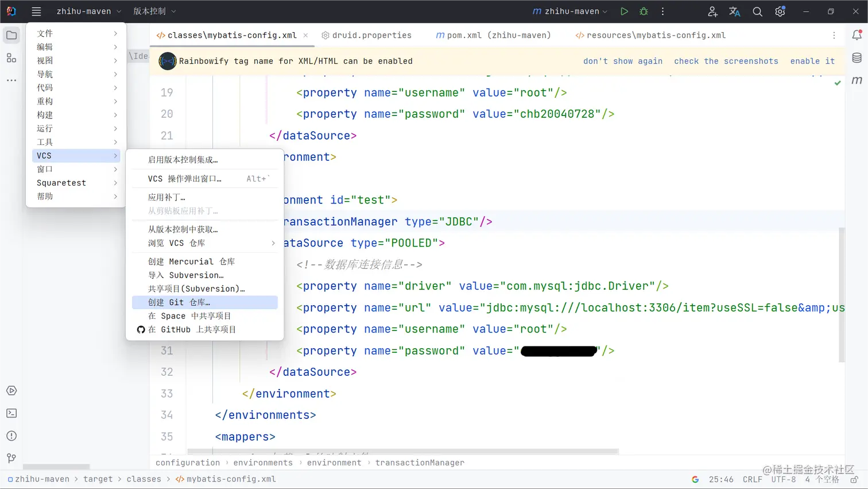Open the Structure tool window icon

11,58
